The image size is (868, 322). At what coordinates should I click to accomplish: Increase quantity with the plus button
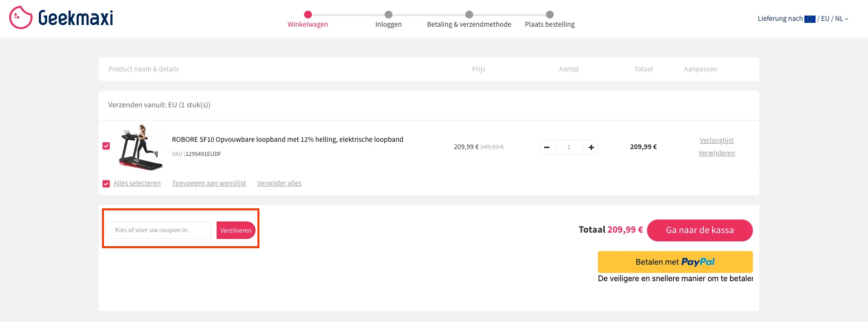coord(591,147)
